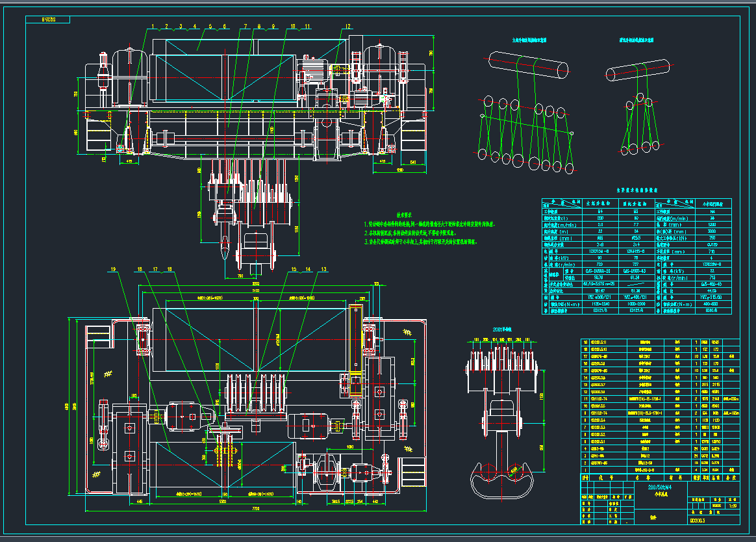Viewport: 756px width, 542px height.
Task: Select part callout number 7
Action: pyautogui.click(x=245, y=27)
